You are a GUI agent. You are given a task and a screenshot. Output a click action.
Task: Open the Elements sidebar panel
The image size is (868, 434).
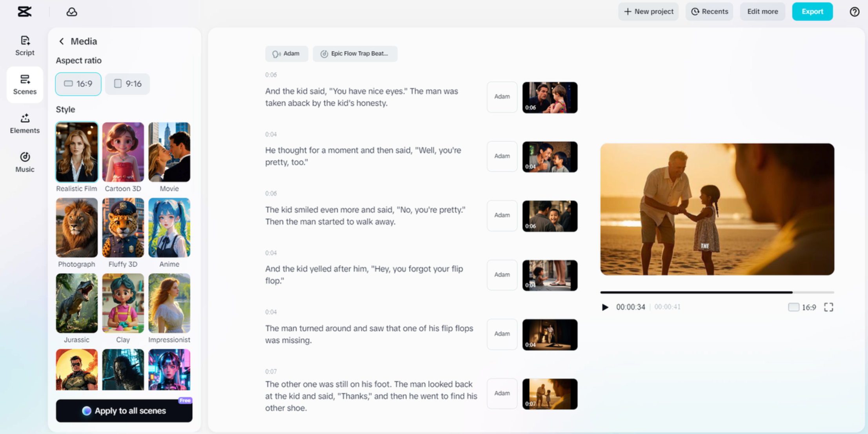25,123
